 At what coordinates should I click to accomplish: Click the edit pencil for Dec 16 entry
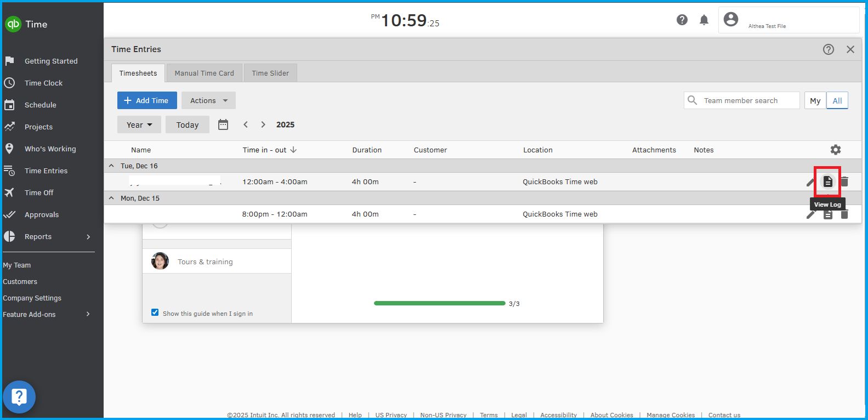(x=810, y=182)
